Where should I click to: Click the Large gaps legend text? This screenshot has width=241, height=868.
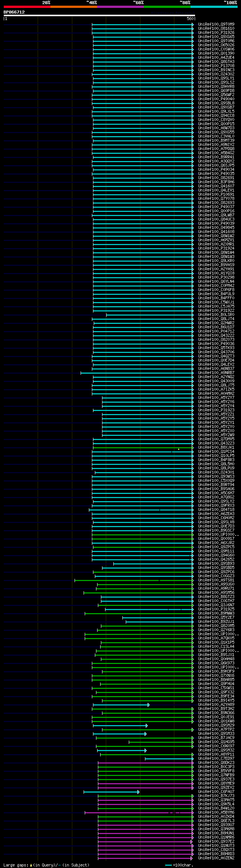[46, 865]
